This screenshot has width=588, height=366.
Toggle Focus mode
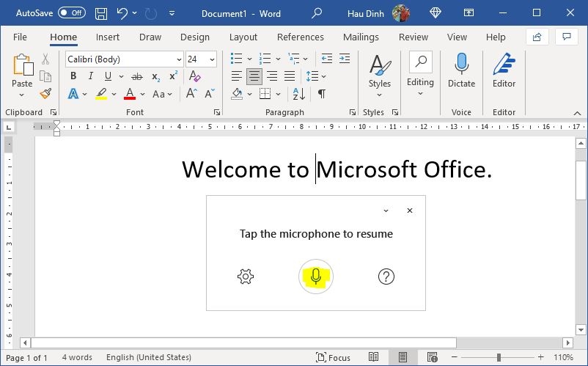(333, 357)
